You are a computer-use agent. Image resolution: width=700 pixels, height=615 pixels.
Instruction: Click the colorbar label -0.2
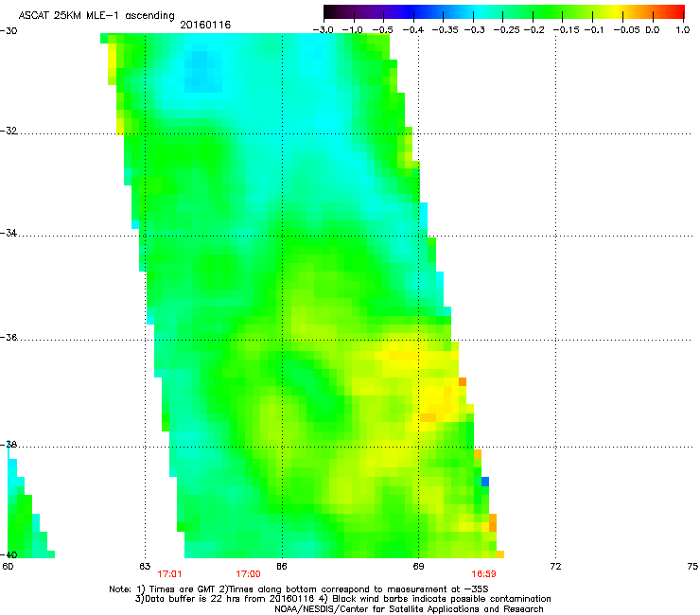534,30
